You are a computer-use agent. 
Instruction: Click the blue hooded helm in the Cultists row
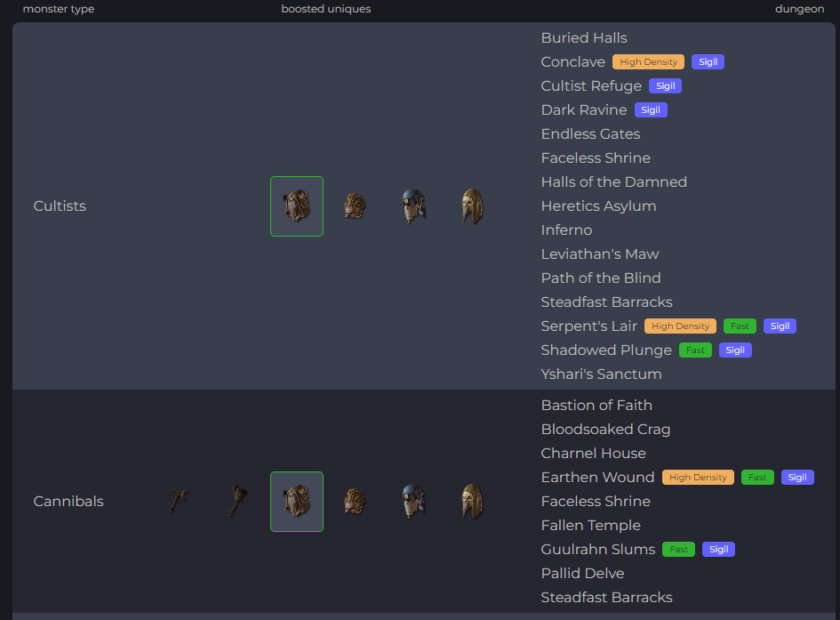coord(412,206)
